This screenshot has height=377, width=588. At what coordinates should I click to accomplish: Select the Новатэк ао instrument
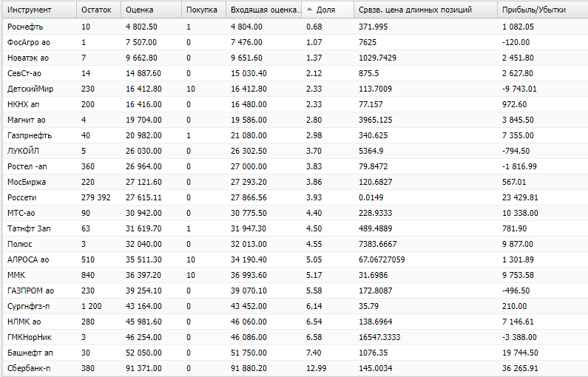[x=28, y=58]
